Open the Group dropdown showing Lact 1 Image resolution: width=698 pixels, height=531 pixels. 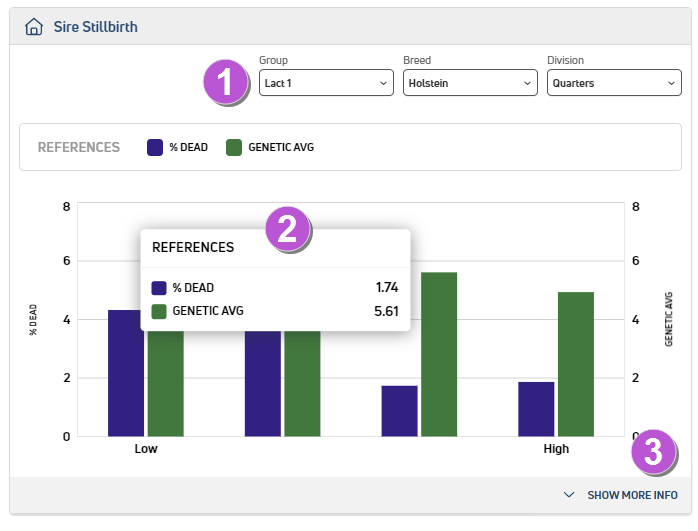click(325, 83)
